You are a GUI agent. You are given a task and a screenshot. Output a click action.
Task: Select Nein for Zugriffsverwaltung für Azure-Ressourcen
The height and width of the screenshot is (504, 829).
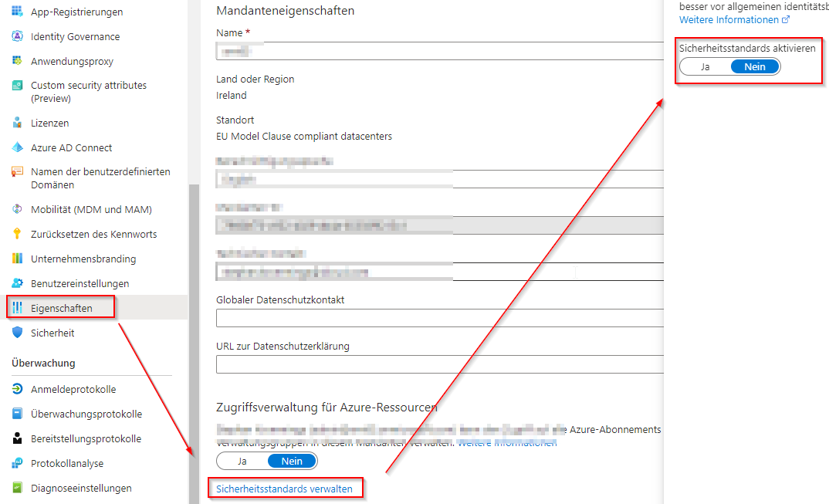pos(292,461)
